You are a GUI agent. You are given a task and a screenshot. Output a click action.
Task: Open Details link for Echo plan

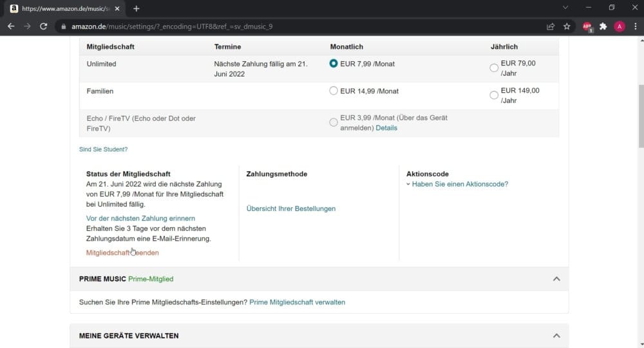[386, 128]
